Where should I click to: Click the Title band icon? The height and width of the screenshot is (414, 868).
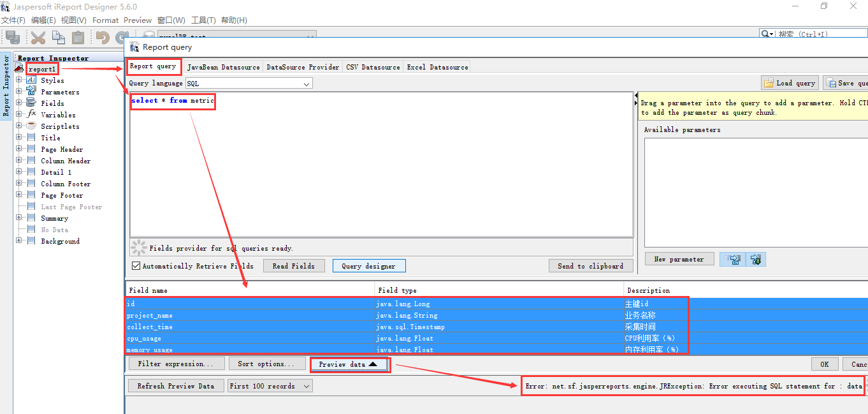[x=31, y=137]
